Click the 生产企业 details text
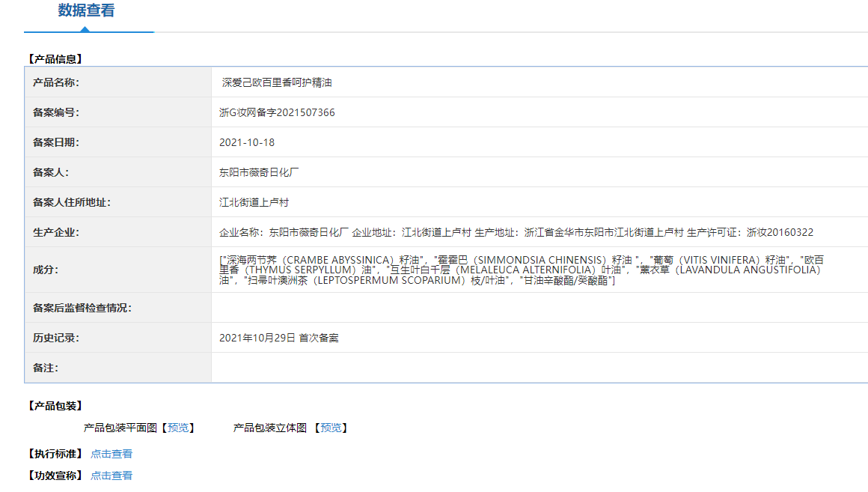This screenshot has height=492, width=868. 516,232
